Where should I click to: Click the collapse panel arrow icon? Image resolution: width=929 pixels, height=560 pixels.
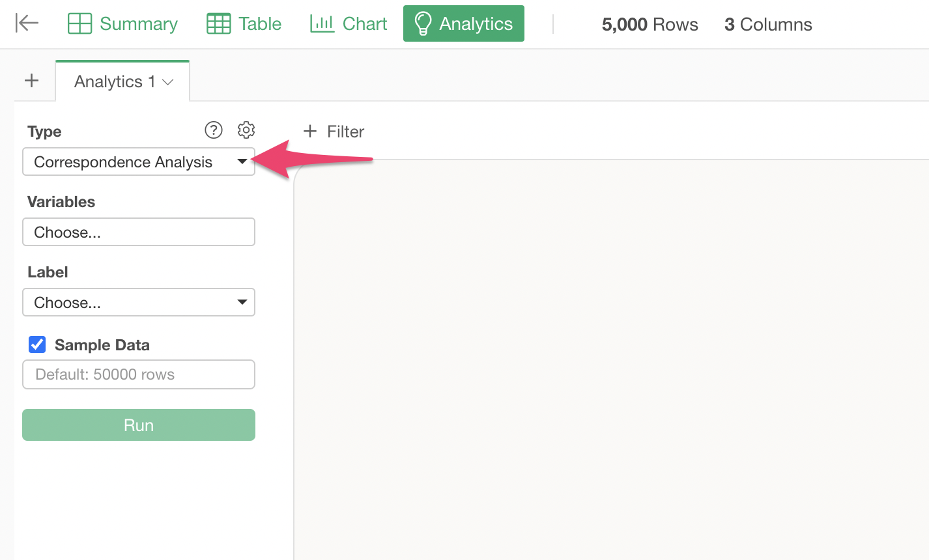[27, 24]
